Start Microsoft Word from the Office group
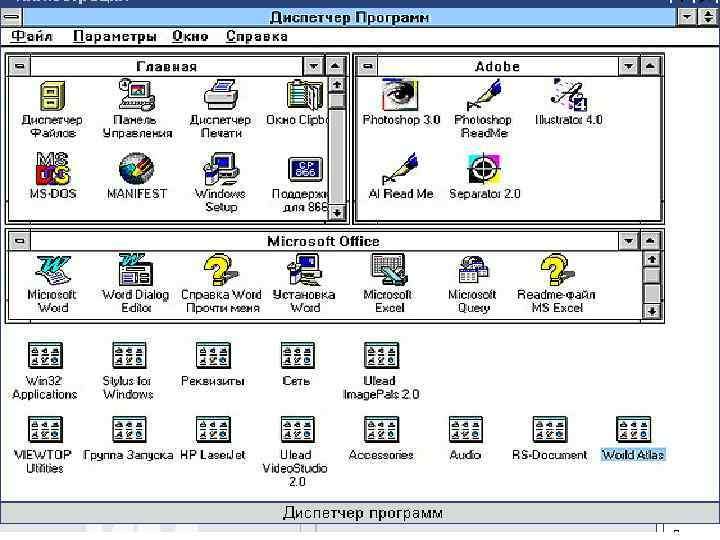Screen dimensions: 720x540 [53, 270]
